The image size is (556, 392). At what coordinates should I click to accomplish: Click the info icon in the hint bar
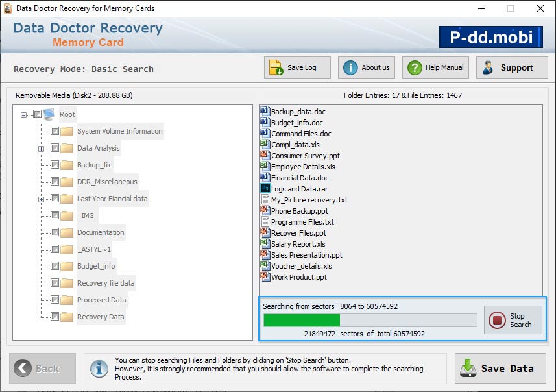[99, 368]
